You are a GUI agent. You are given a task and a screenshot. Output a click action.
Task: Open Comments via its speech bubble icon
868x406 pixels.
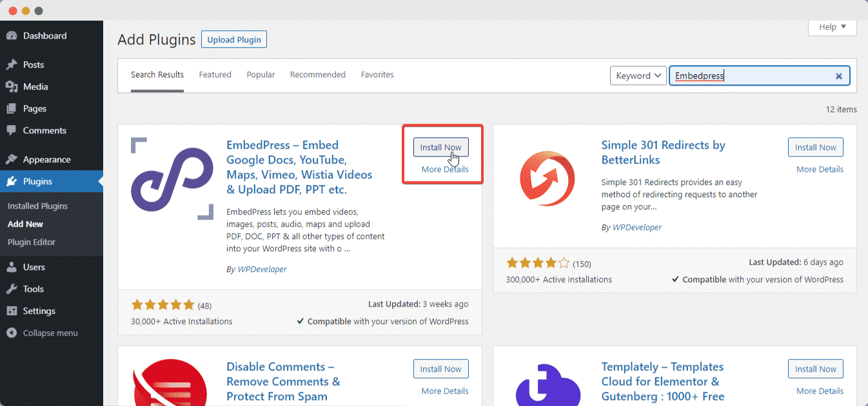pyautogui.click(x=12, y=131)
